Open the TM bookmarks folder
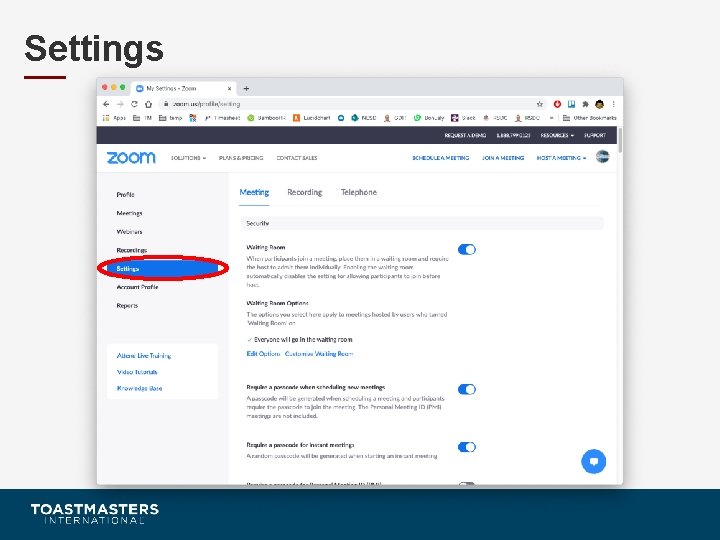 [x=142, y=118]
